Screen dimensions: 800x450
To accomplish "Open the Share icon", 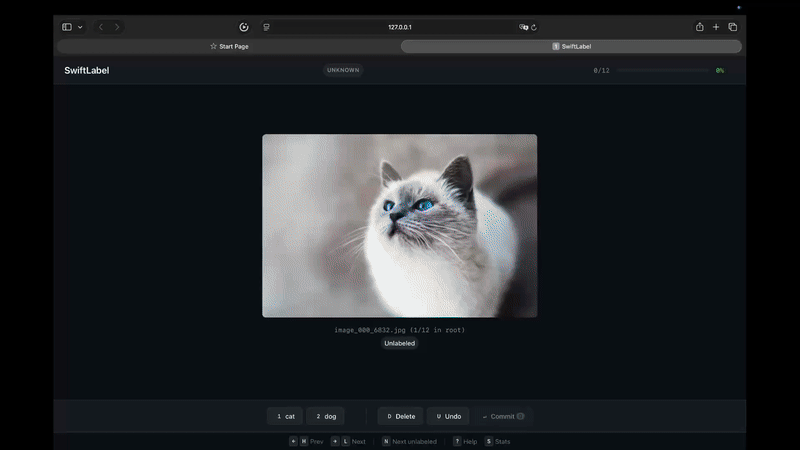I will click(x=699, y=27).
